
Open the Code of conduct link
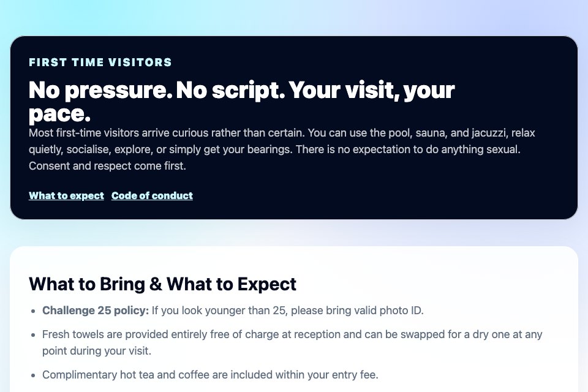click(152, 195)
